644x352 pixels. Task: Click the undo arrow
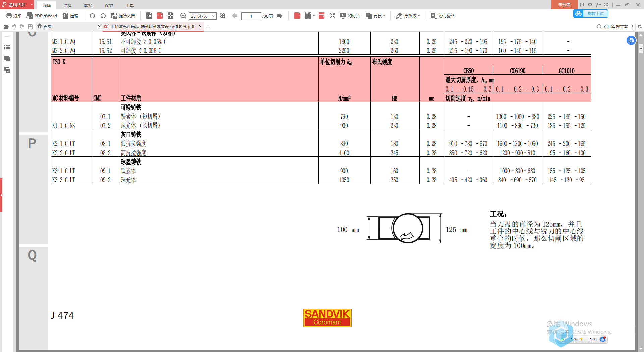(14, 27)
